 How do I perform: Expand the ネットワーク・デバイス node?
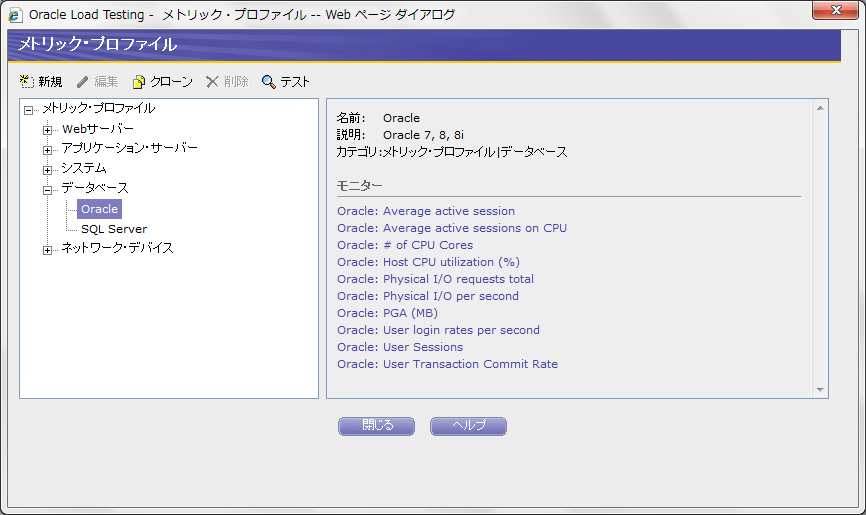47,250
